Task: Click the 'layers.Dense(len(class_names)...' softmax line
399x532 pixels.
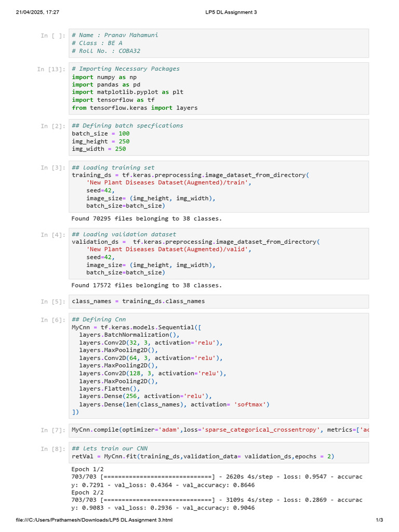Action: point(175,404)
